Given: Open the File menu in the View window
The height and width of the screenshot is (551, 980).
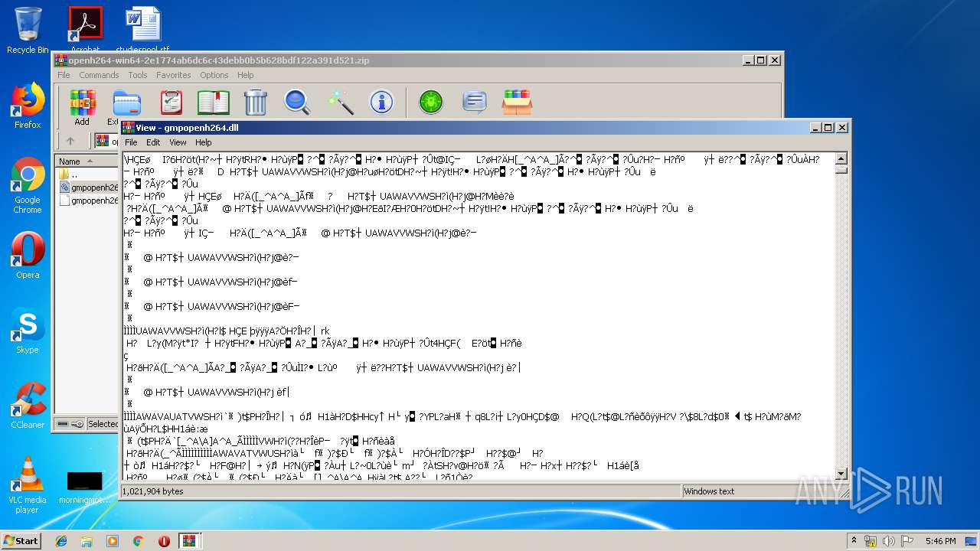Looking at the screenshot, I should [131, 142].
